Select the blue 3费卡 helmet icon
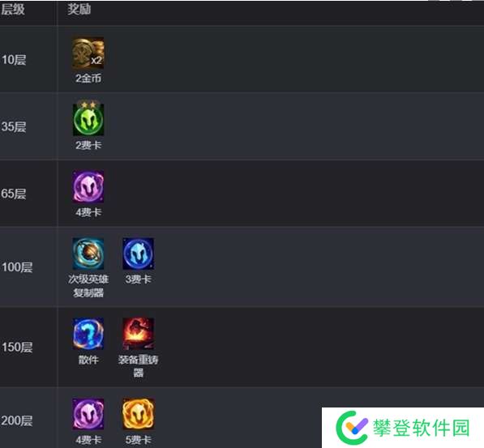This screenshot has height=448, width=484. (139, 254)
